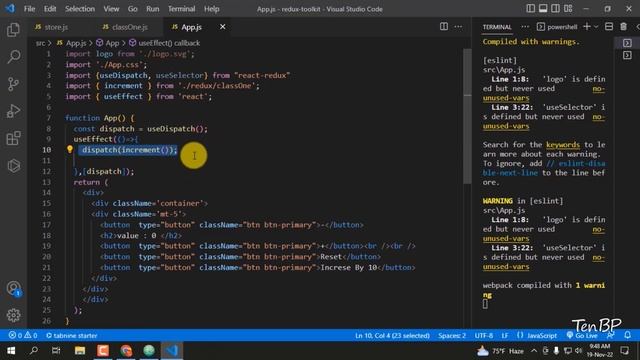This screenshot has width=640, height=360.
Task: Open the File menu
Action: point(29,9)
